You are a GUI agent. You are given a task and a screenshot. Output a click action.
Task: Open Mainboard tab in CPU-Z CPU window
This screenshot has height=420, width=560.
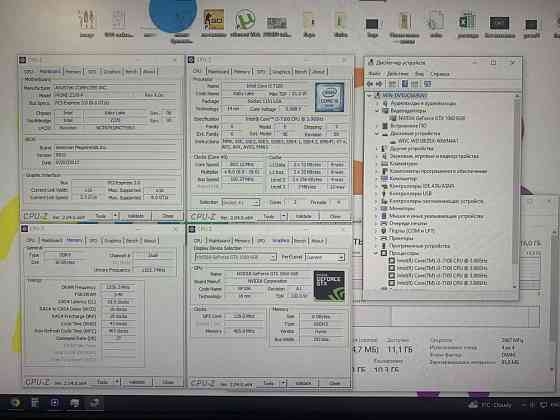point(218,72)
